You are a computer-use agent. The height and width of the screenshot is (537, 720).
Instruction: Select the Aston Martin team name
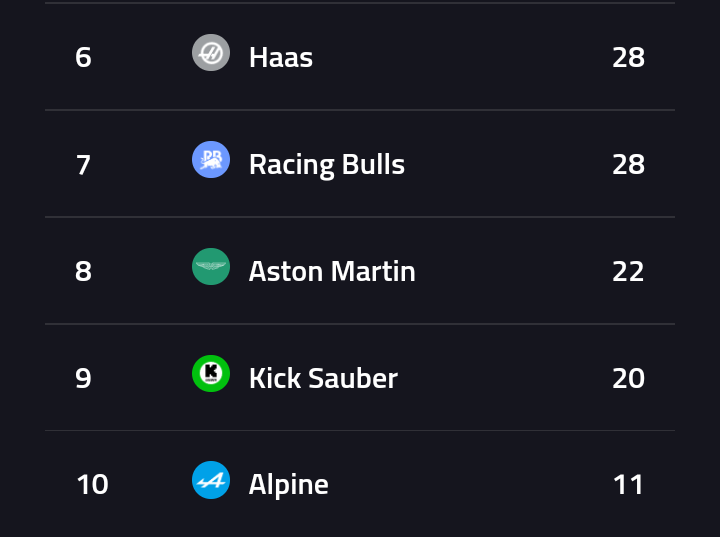click(332, 271)
